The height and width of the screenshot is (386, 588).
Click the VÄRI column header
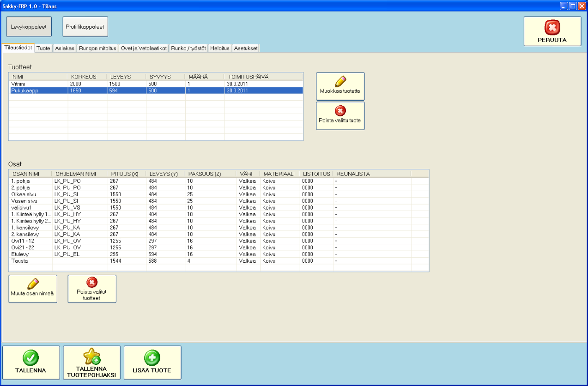248,174
